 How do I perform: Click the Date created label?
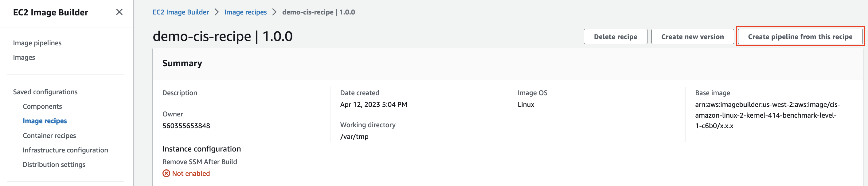tap(360, 93)
